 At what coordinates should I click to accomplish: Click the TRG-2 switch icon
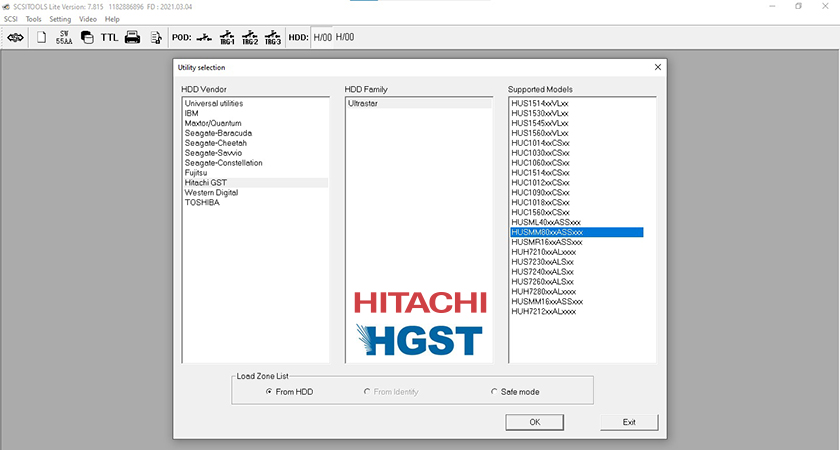(x=250, y=38)
